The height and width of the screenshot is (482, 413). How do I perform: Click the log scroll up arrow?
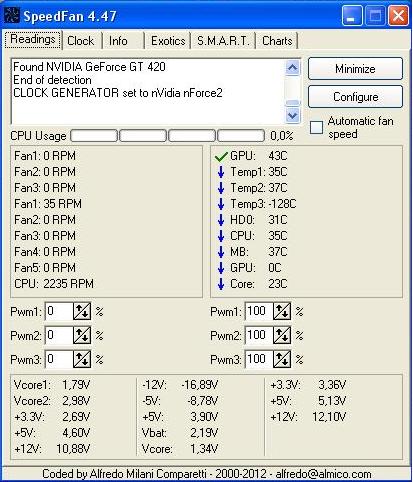pos(292,68)
